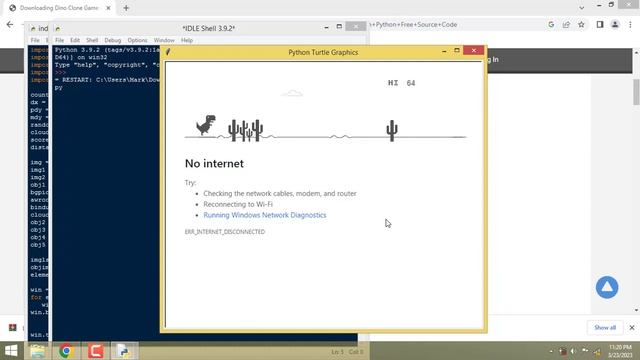This screenshot has width=640, height=360.
Task: Close the Dino Clone Game browser tab
Action: (108, 8)
